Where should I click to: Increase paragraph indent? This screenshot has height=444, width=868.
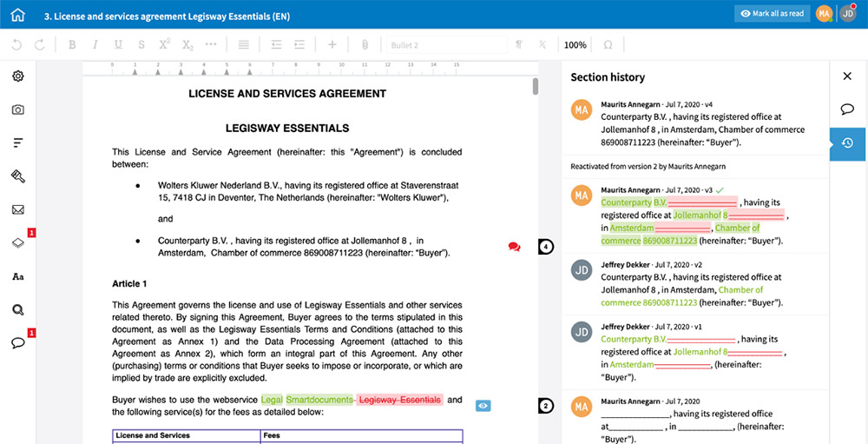pos(299,45)
